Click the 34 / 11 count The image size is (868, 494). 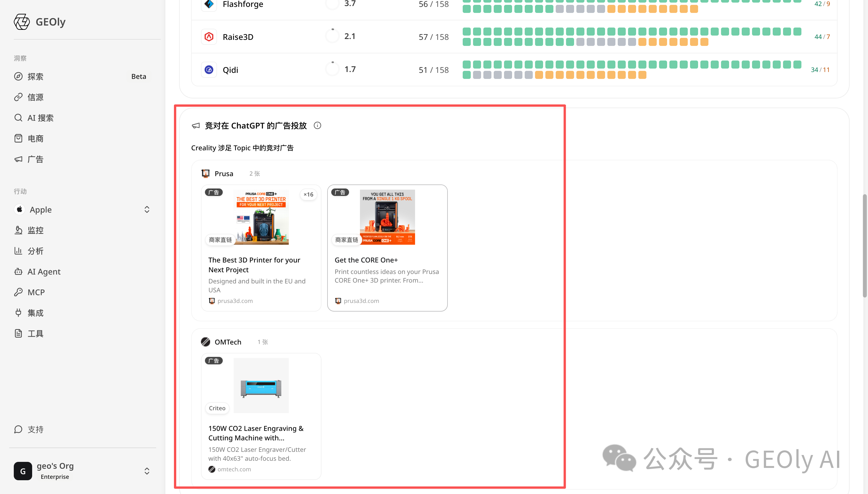click(820, 69)
